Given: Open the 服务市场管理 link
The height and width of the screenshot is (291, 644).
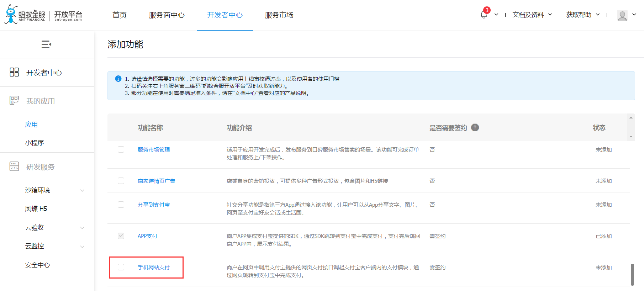Looking at the screenshot, I should click(x=154, y=149).
